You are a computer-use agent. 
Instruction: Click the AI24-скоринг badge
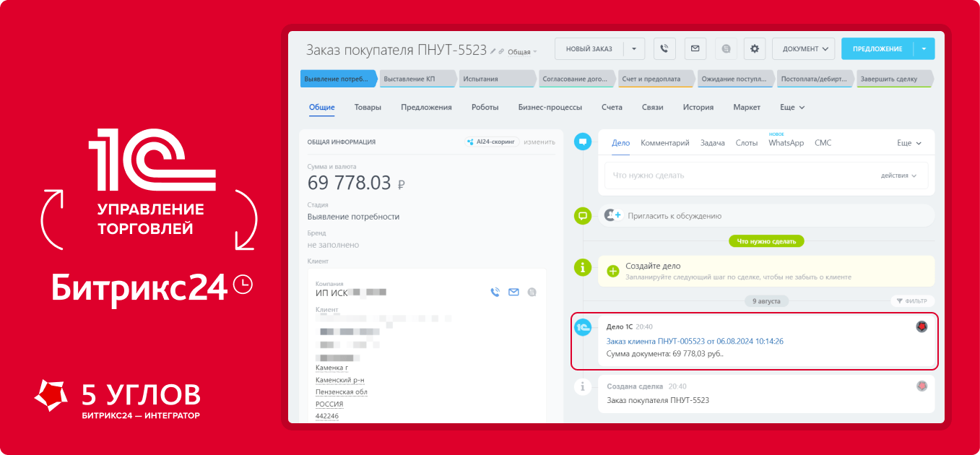click(492, 142)
